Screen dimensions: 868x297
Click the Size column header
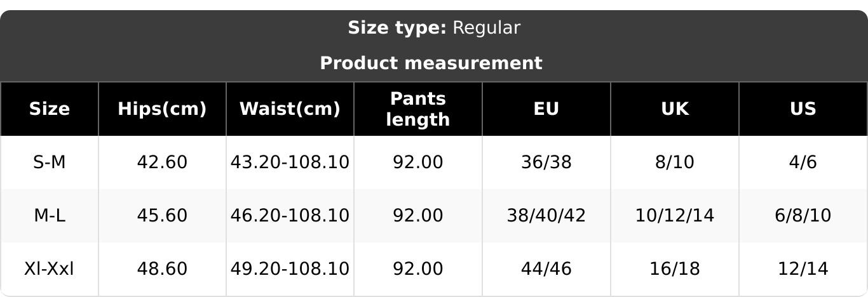[50, 109]
